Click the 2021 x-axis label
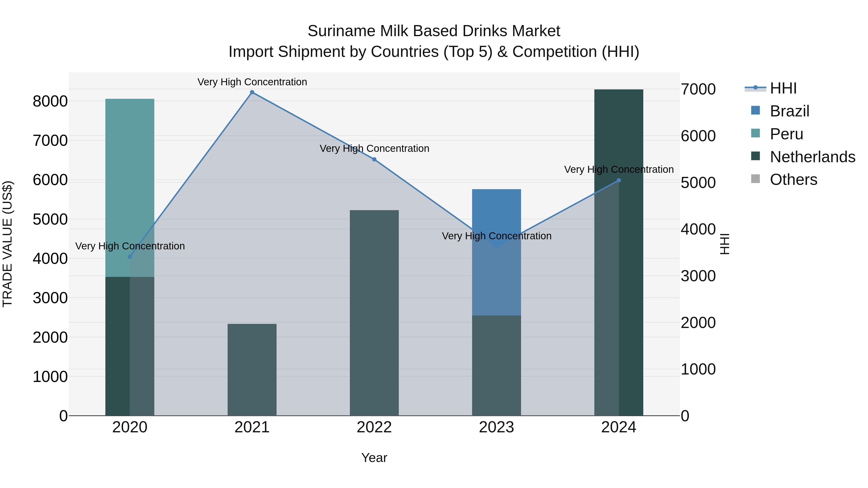The height and width of the screenshot is (488, 868). click(252, 427)
